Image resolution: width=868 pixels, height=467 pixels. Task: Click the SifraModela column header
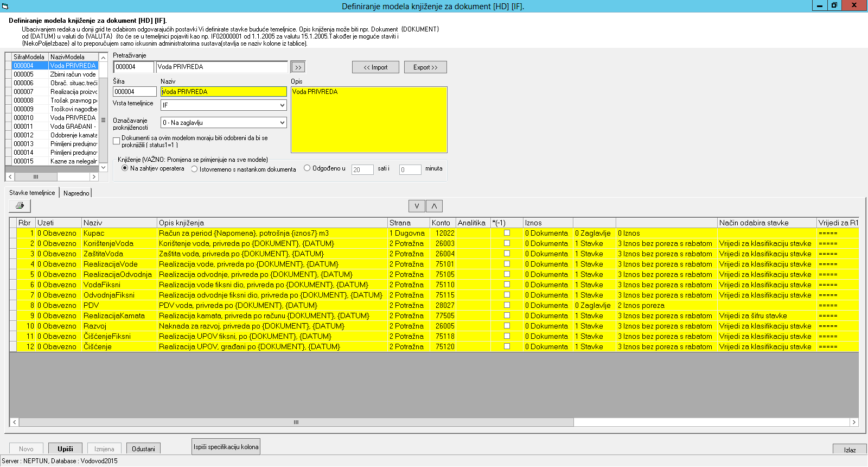point(30,57)
